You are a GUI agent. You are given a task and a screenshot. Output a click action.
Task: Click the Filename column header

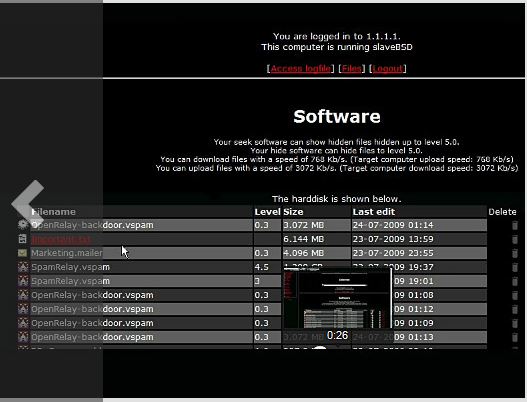pyautogui.click(x=53, y=212)
